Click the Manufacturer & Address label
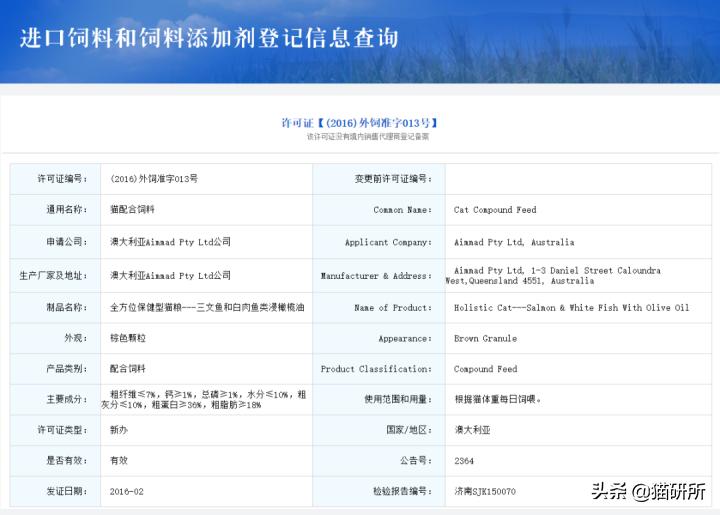 376,276
